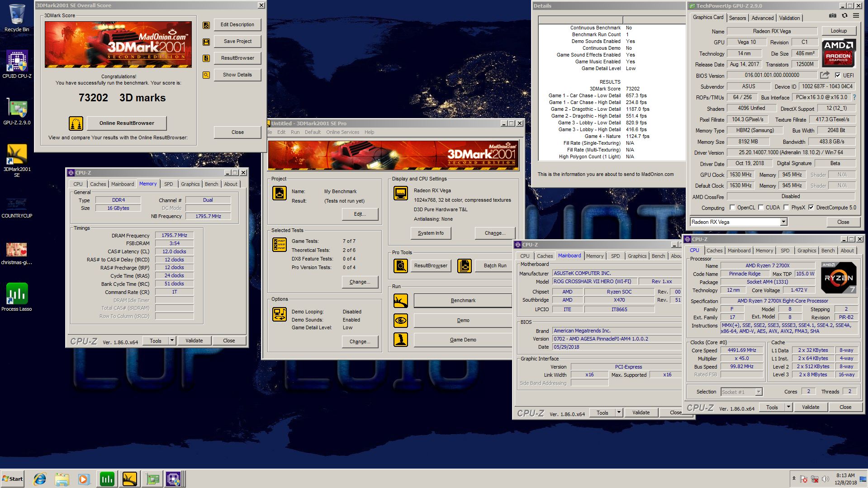Click the Lookup button in GPU-Z
868x488 pixels.
click(x=838, y=31)
